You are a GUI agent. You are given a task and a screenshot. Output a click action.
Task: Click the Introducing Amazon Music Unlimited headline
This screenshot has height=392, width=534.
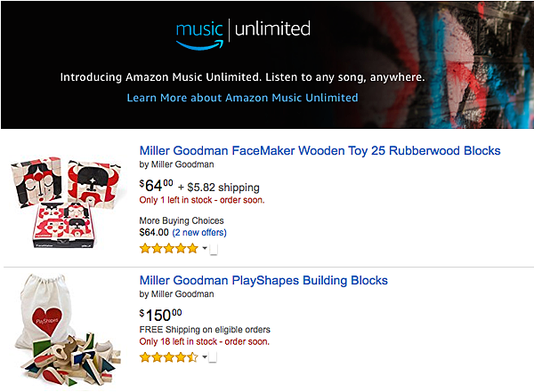point(242,77)
